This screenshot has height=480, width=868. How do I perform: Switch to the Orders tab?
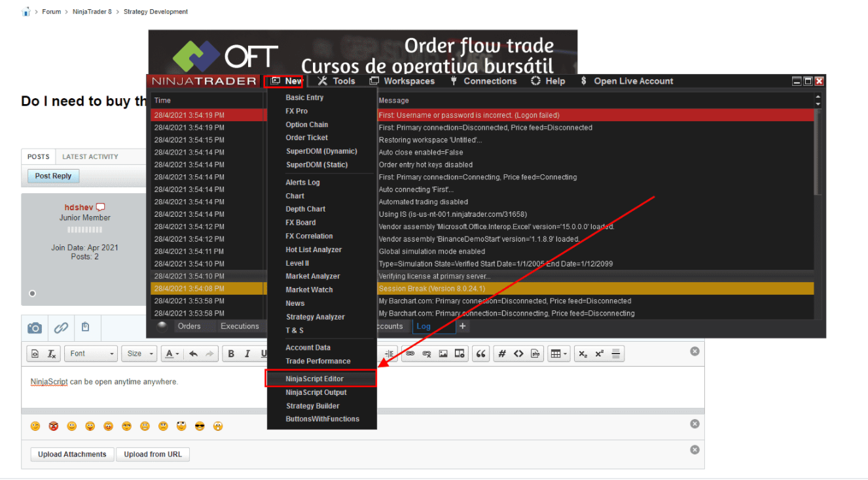pyautogui.click(x=189, y=326)
